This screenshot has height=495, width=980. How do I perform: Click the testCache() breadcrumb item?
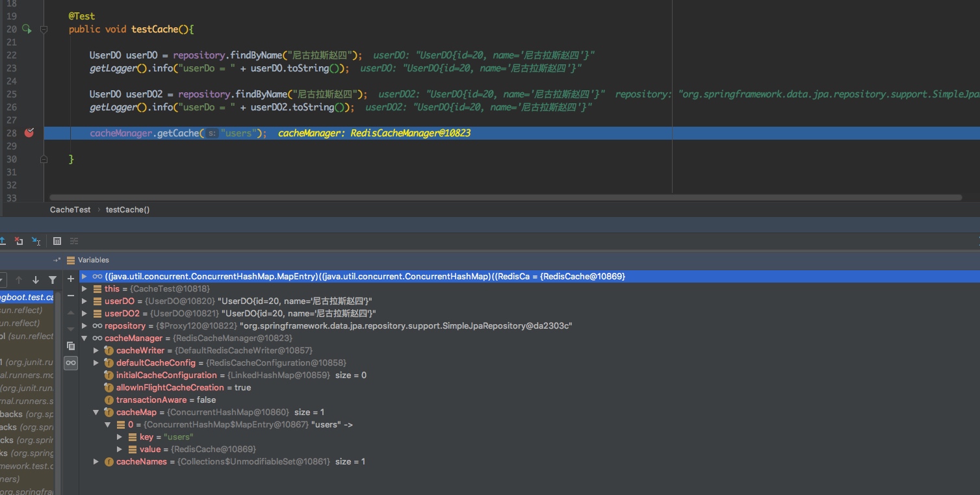127,209
